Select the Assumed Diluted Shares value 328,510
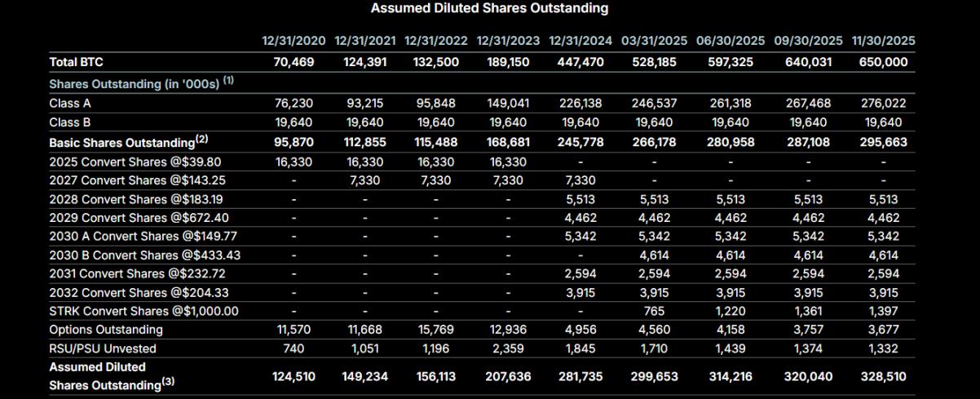The width and height of the screenshot is (980, 399). 880,377
